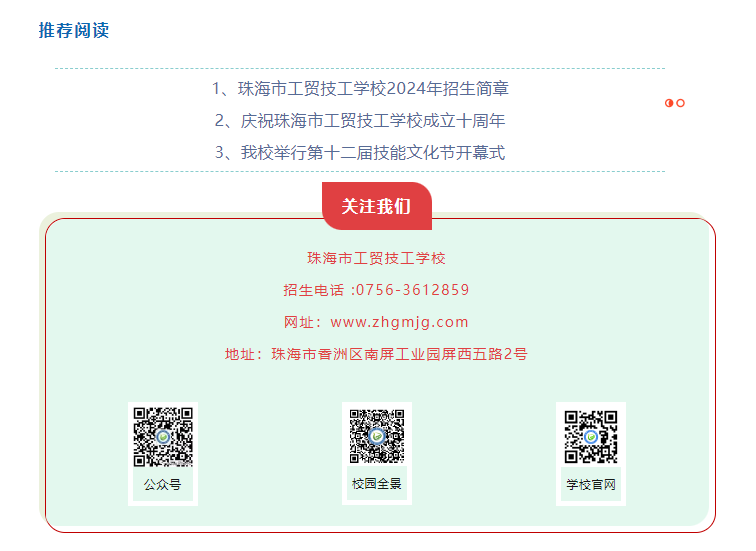Screen dimensions: 756x551
Task: Click the 公众号 QR code image
Action: [x=163, y=437]
